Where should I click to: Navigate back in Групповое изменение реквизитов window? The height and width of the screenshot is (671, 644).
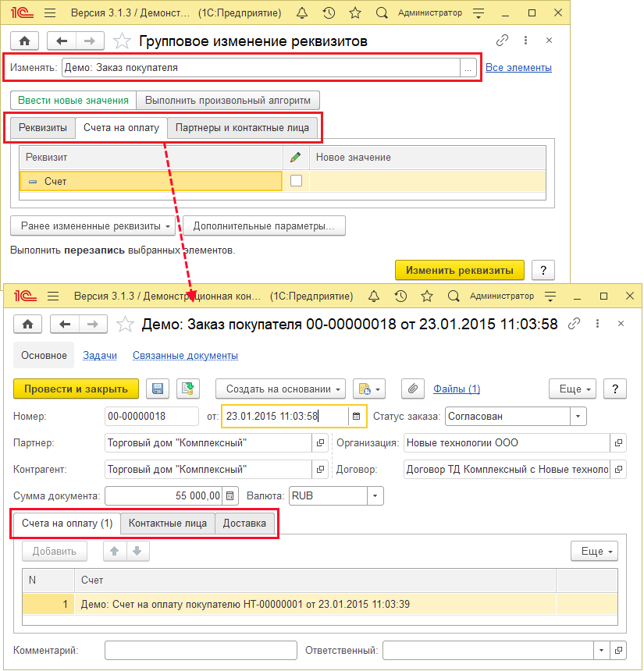[x=62, y=41]
